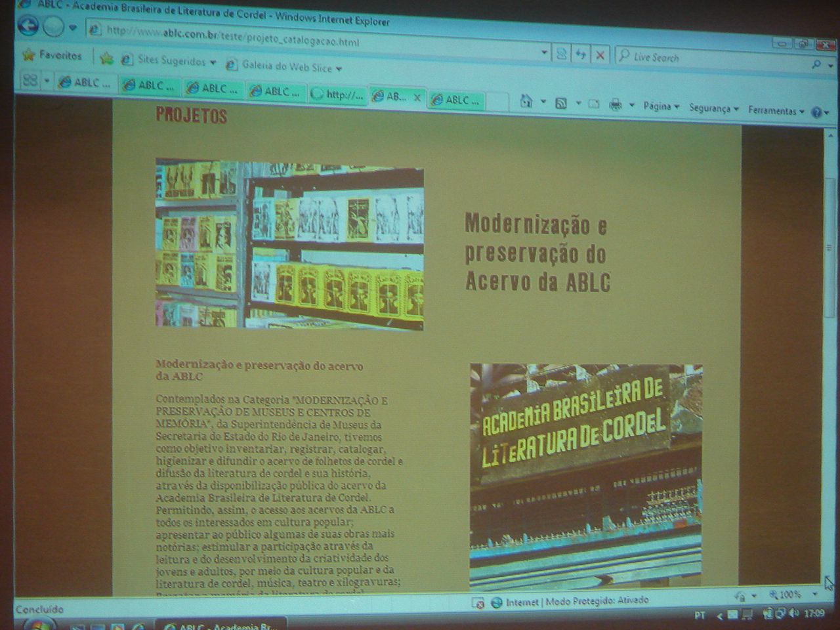Close the active AB... tab

point(416,97)
